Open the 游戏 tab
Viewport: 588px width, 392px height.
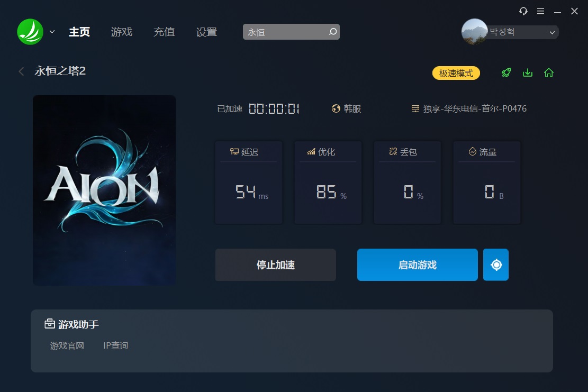pyautogui.click(x=122, y=32)
